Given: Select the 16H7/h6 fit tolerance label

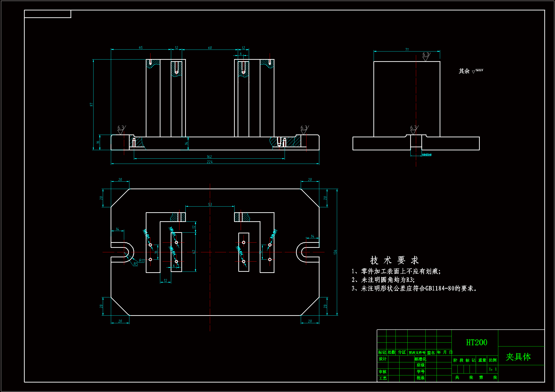Looking at the screenshot, I should pos(426,155).
